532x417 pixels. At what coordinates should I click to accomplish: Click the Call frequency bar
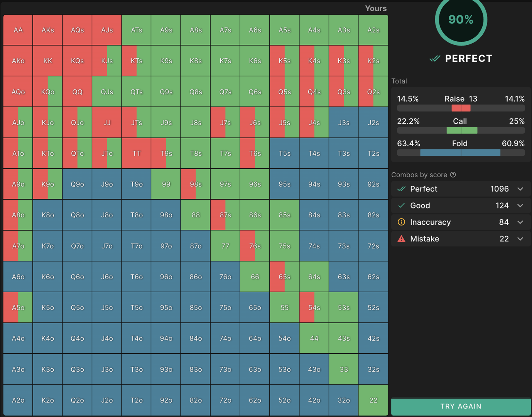coord(461,131)
